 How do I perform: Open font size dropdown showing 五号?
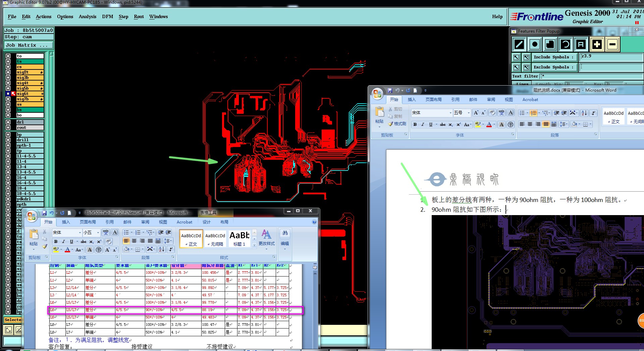click(469, 113)
